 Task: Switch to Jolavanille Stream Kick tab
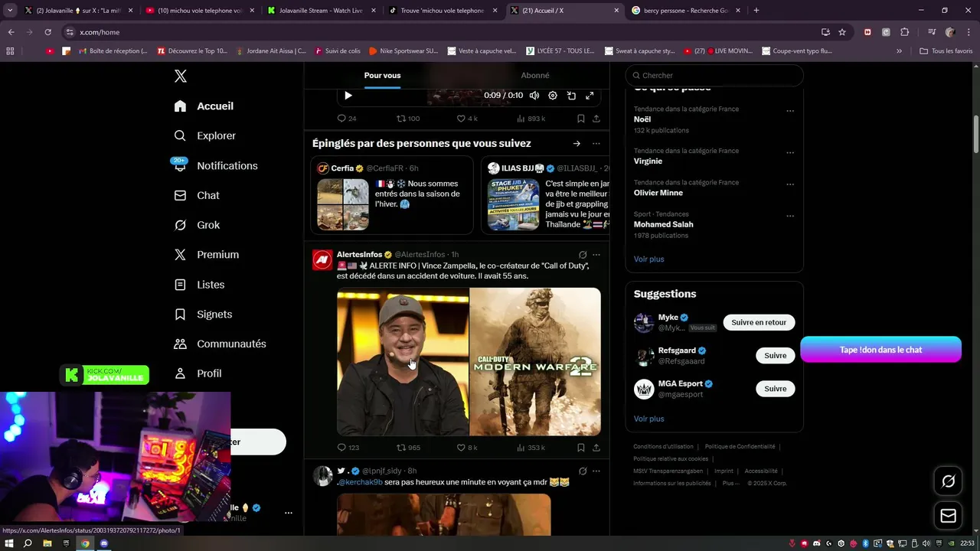[x=321, y=11]
